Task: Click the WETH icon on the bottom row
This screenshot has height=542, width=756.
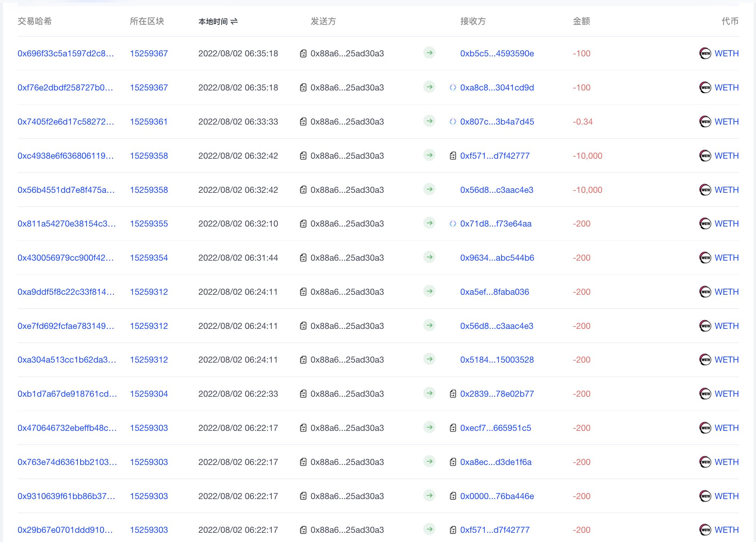Action: pyautogui.click(x=705, y=530)
